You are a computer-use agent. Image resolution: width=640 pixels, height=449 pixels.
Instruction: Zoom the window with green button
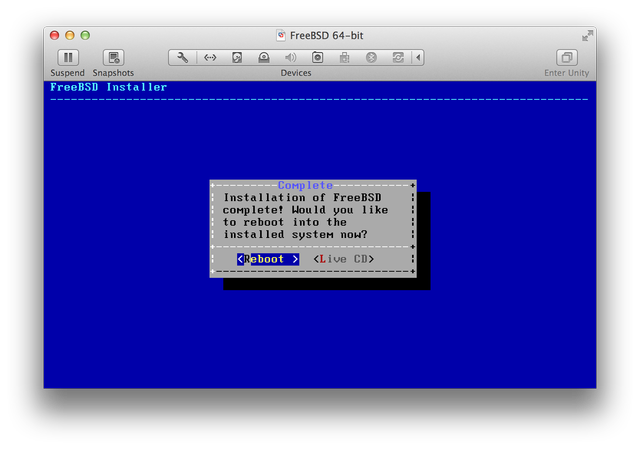tap(85, 36)
